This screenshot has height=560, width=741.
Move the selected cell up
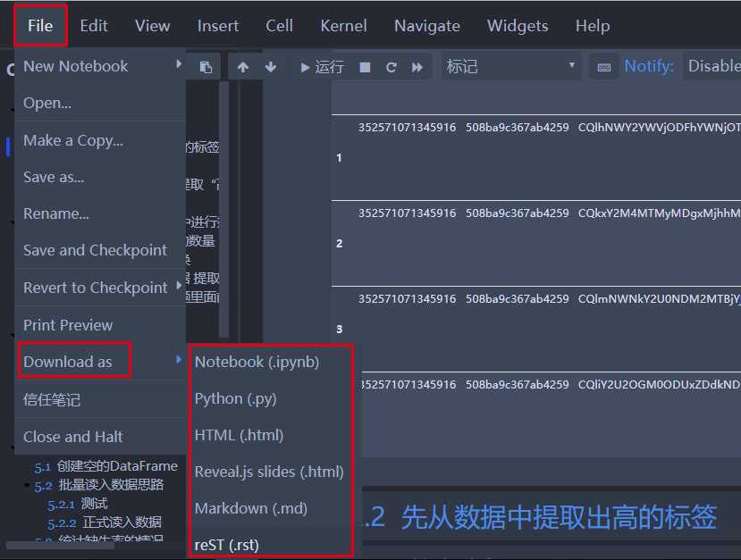pos(242,66)
